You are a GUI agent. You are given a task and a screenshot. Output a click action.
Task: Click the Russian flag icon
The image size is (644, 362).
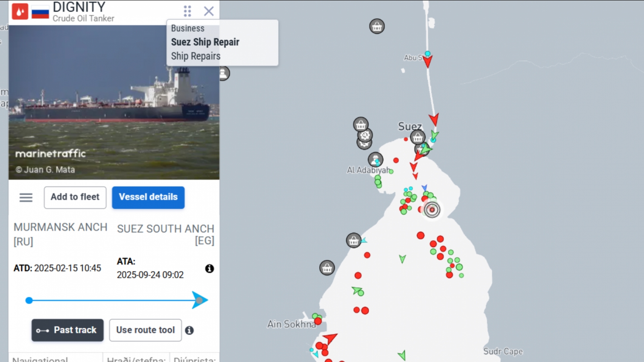[40, 12]
